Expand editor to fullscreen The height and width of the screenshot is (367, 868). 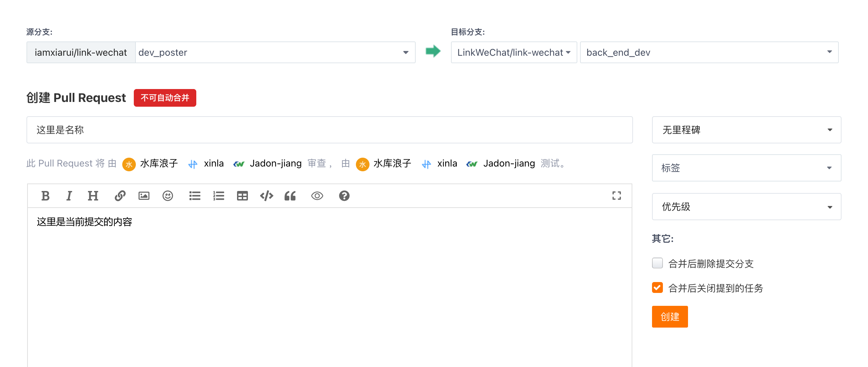coord(616,195)
